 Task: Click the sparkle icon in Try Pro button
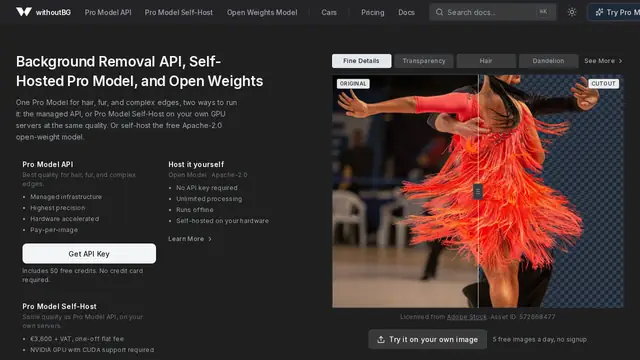coord(599,12)
